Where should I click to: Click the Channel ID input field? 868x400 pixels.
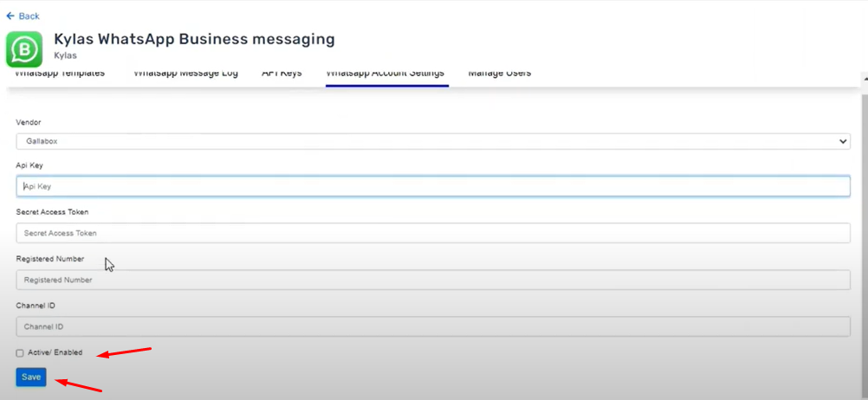tap(433, 326)
